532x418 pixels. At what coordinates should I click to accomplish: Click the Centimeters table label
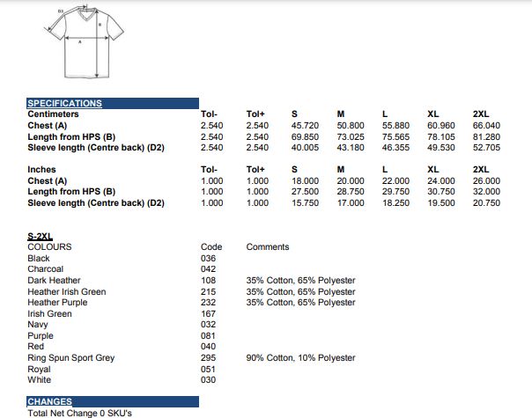(x=53, y=114)
